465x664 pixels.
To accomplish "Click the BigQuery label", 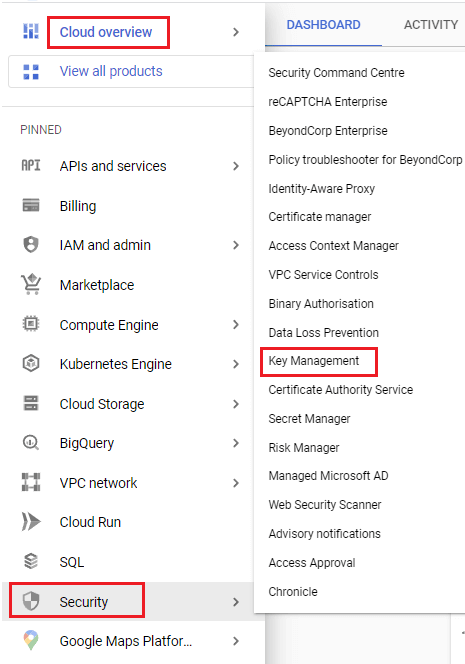I will tap(87, 443).
